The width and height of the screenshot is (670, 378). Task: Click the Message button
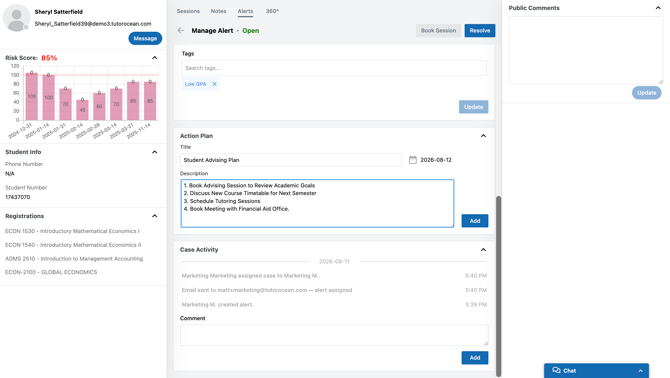(x=145, y=38)
